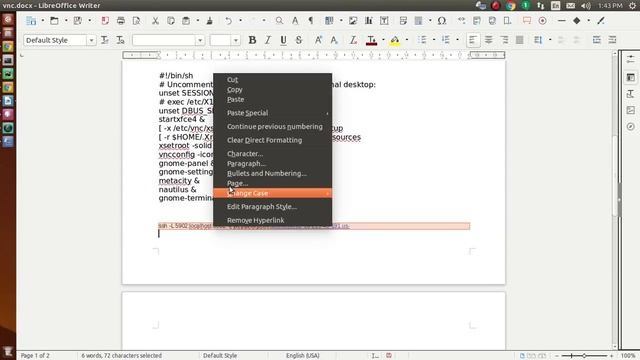The height and width of the screenshot is (360, 640).
Task: Click the Open document folder icon
Action: pyautogui.click(x=54, y=20)
